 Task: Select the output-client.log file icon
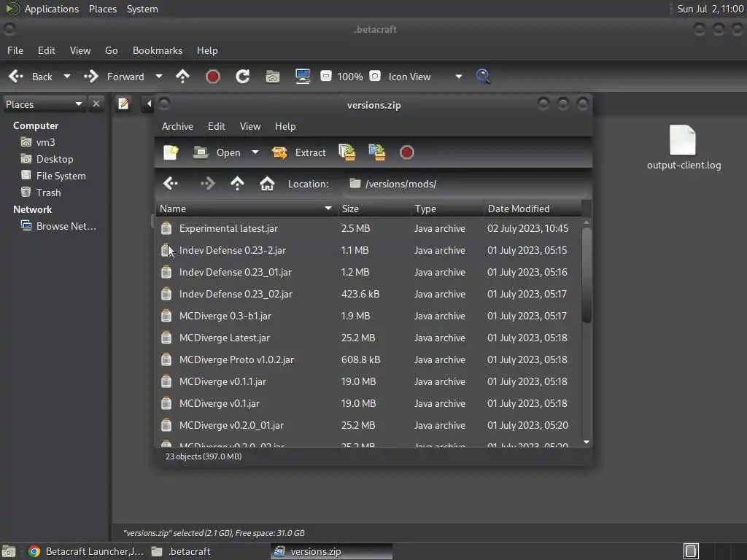pos(683,140)
